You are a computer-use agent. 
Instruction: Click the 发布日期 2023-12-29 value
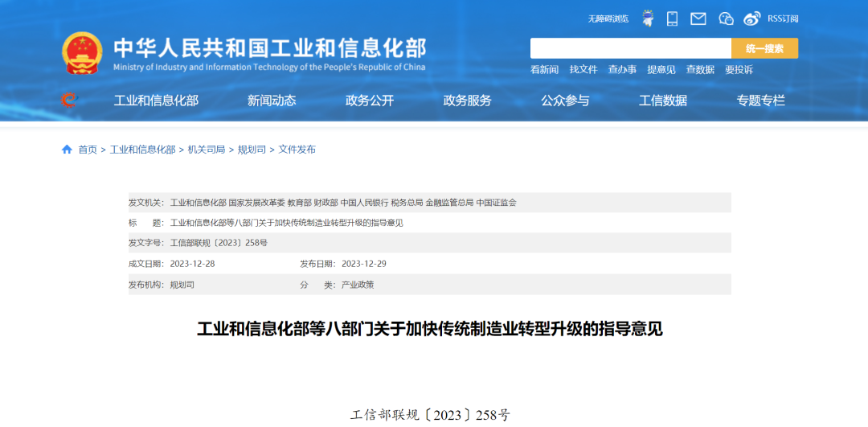tap(364, 264)
